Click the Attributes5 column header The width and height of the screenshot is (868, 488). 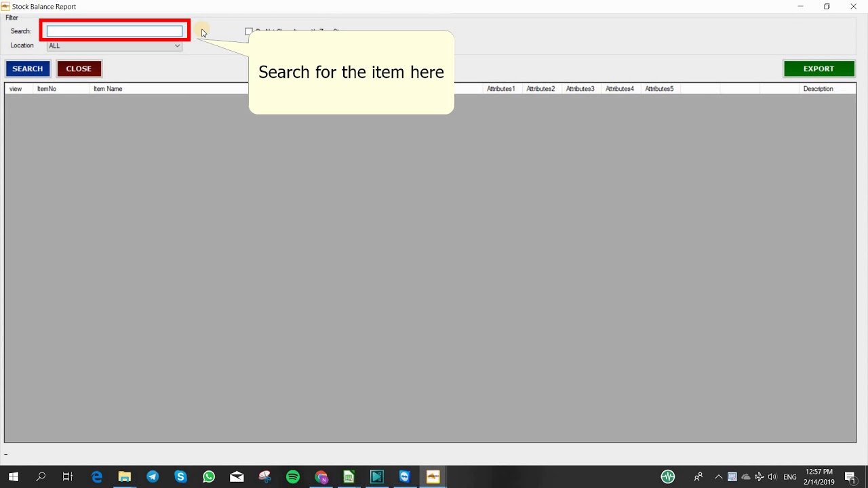click(659, 89)
